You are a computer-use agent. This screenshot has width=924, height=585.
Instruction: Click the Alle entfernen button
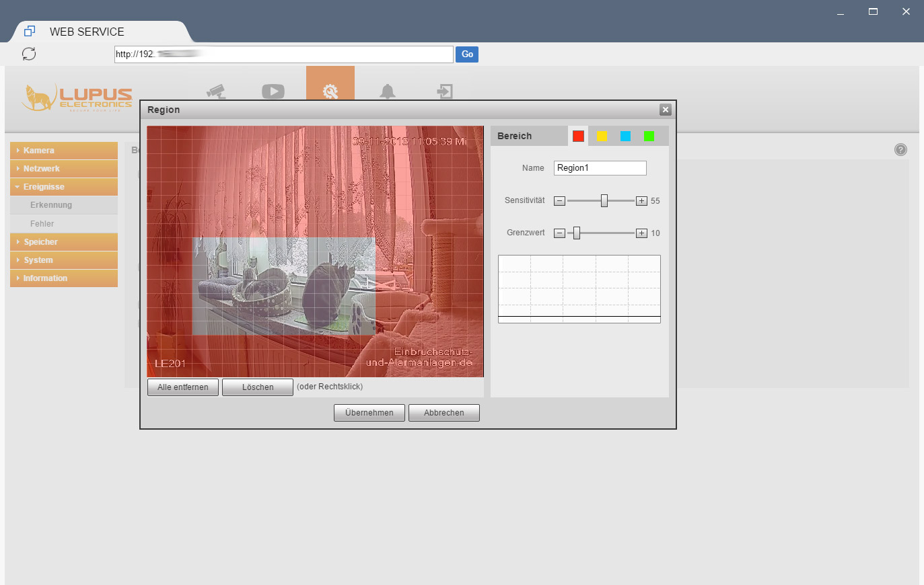coord(183,387)
